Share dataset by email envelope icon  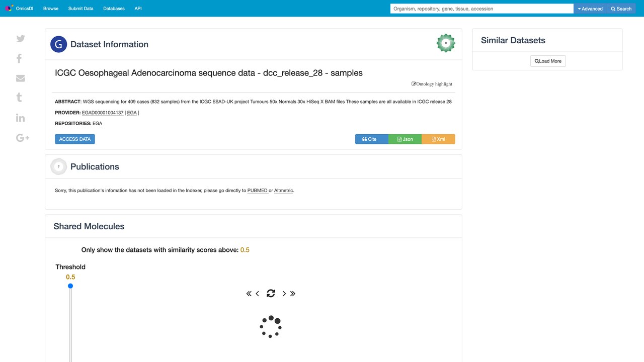point(21,78)
